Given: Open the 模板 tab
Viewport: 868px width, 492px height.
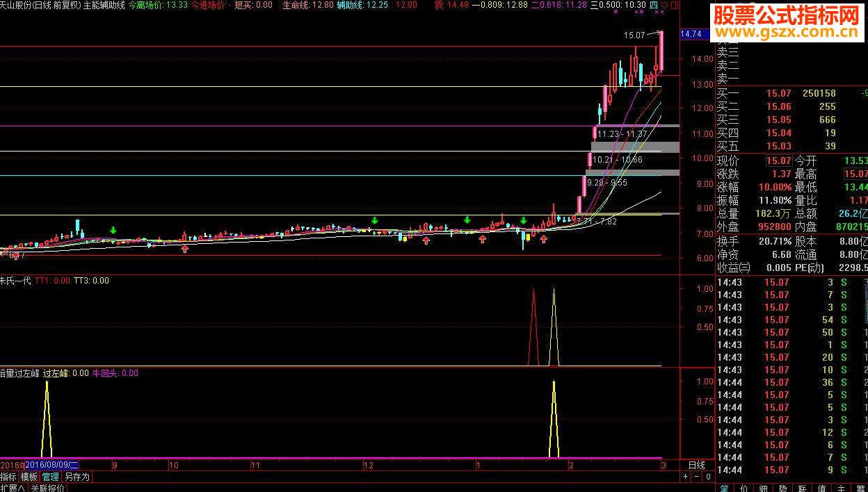Looking at the screenshot, I should [x=29, y=477].
